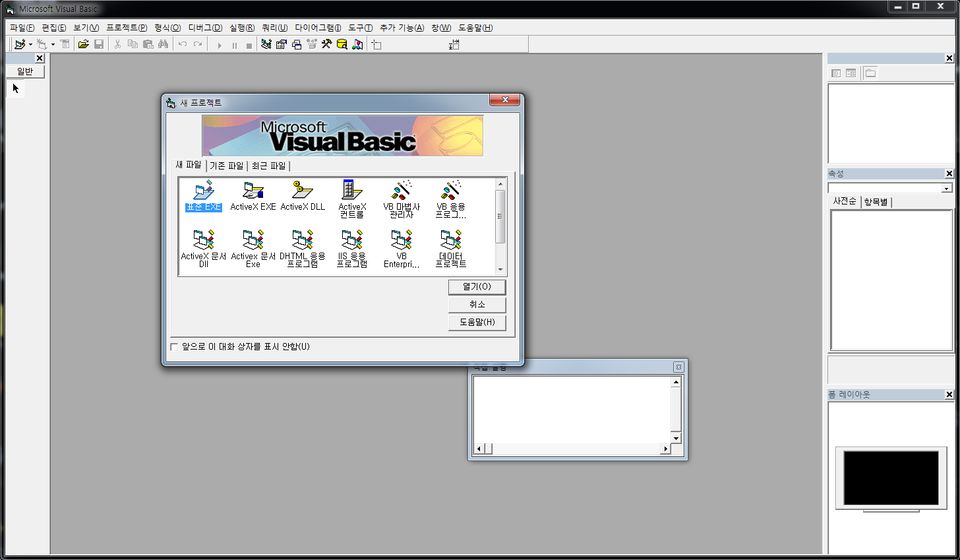This screenshot has height=560, width=960.
Task: Open the 프로젝트(P) menu
Action: [x=126, y=28]
